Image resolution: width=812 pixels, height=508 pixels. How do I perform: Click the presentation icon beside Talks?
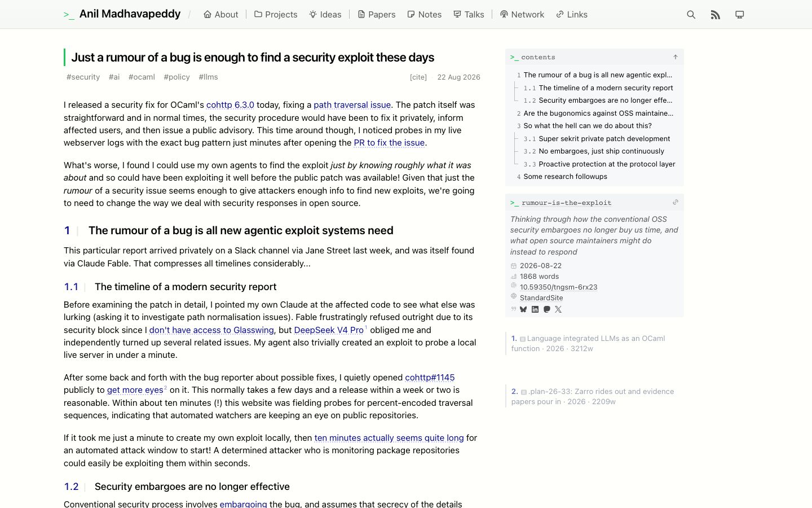[x=457, y=14]
